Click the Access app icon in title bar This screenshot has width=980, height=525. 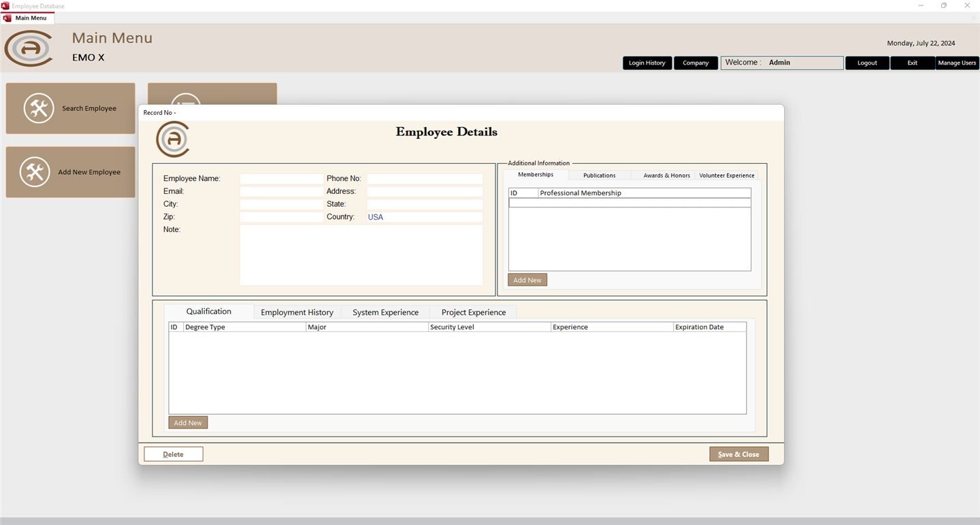pos(5,5)
